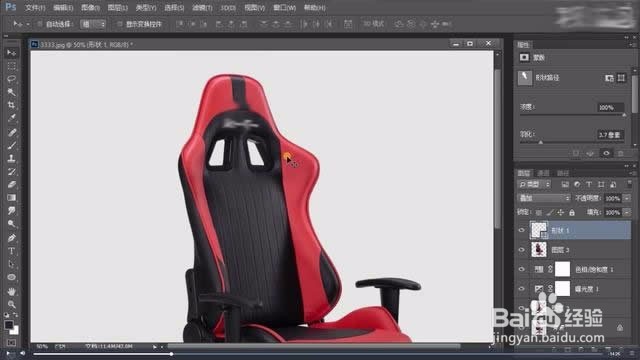The image size is (640, 360).
Task: Click the 3D 模式 button in options bar
Action: 373,24
